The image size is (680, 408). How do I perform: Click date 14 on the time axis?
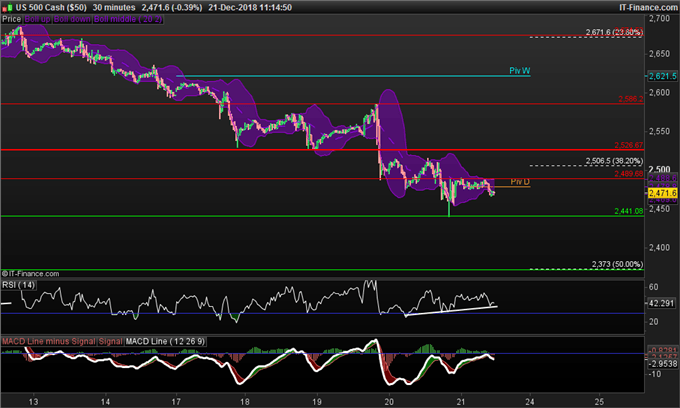click(x=105, y=401)
